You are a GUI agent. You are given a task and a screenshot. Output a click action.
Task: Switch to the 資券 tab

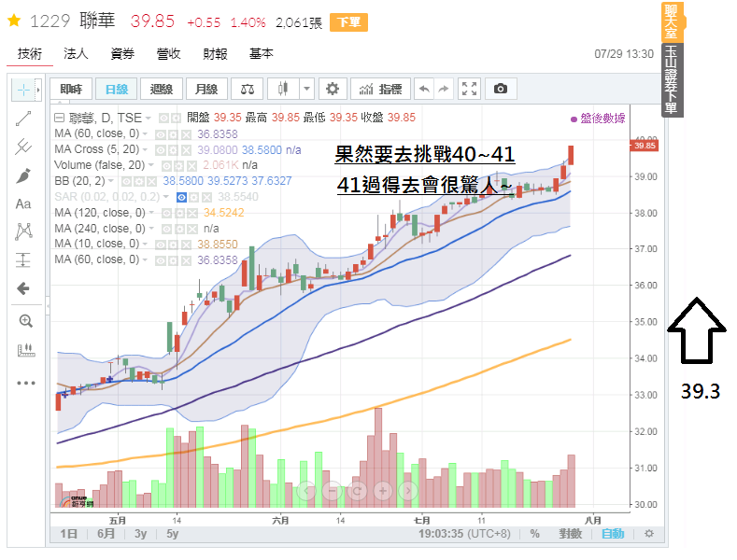click(x=122, y=54)
